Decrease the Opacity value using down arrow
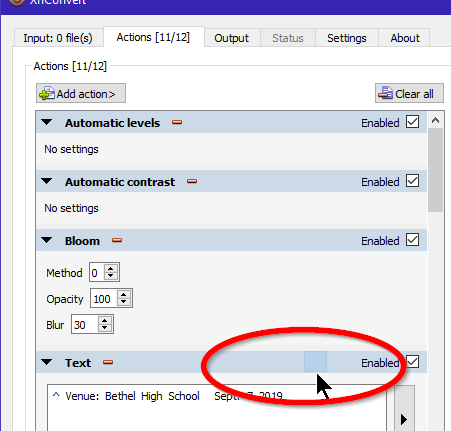 [124, 302]
